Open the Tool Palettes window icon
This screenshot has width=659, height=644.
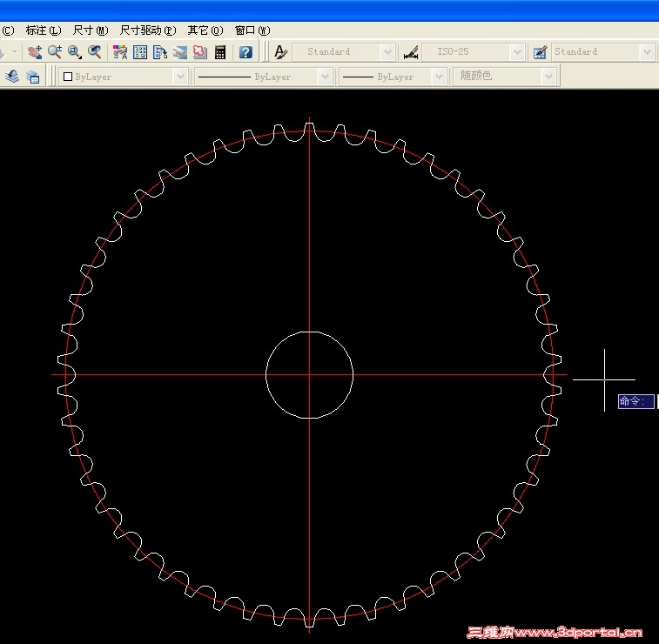pyautogui.click(x=160, y=52)
